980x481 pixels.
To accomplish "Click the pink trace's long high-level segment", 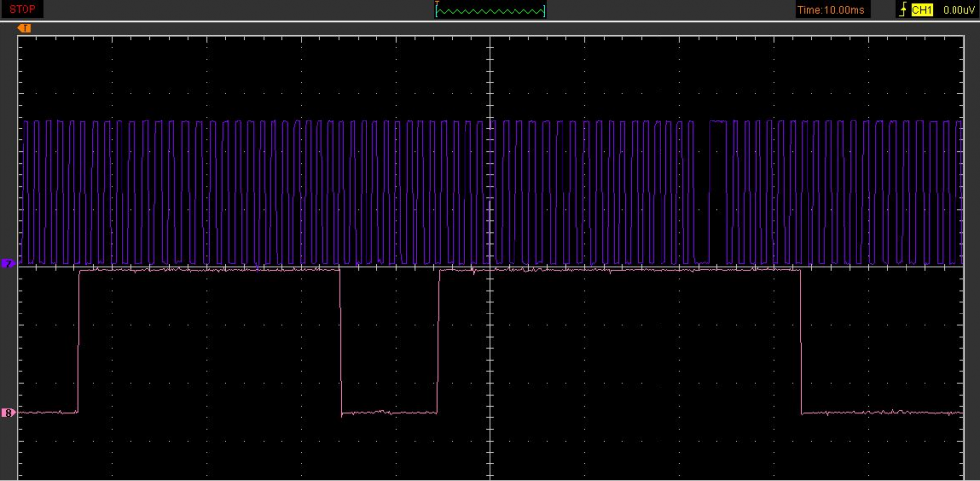I will (617, 269).
